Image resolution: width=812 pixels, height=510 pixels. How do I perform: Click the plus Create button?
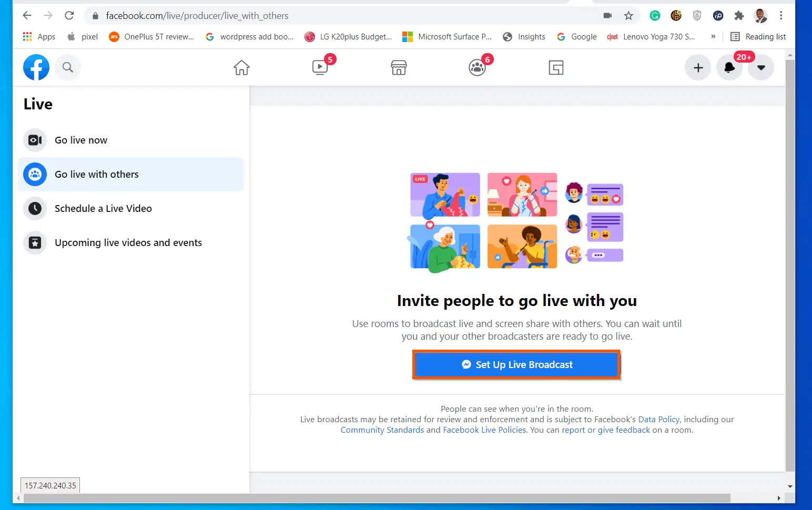click(x=698, y=67)
